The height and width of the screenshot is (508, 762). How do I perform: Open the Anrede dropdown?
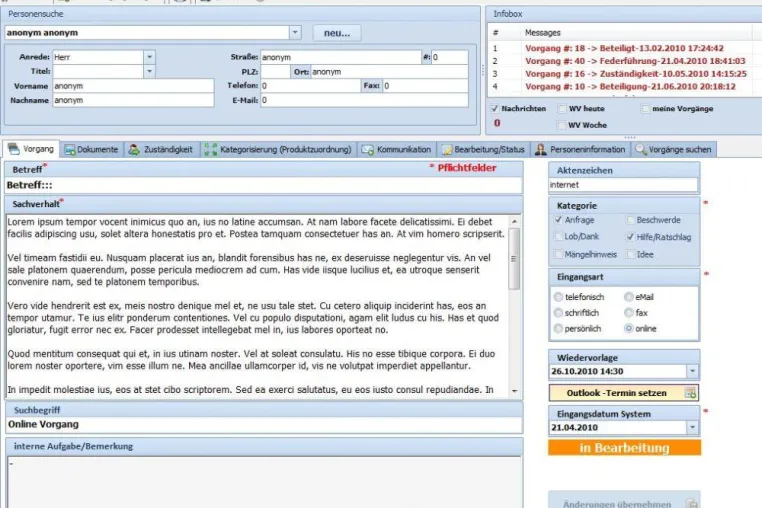tap(149, 57)
